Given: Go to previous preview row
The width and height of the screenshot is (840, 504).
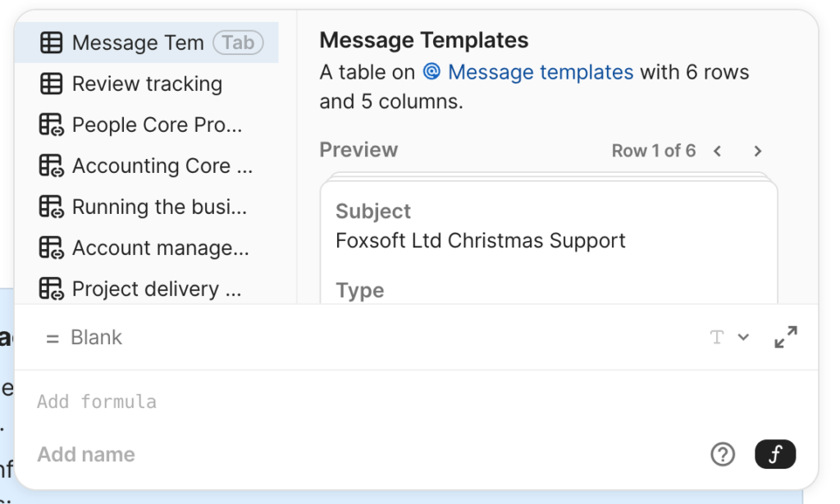Looking at the screenshot, I should pos(718,151).
